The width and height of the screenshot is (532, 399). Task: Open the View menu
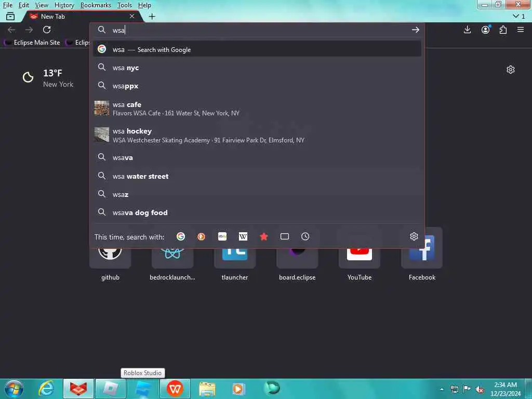pos(42,5)
